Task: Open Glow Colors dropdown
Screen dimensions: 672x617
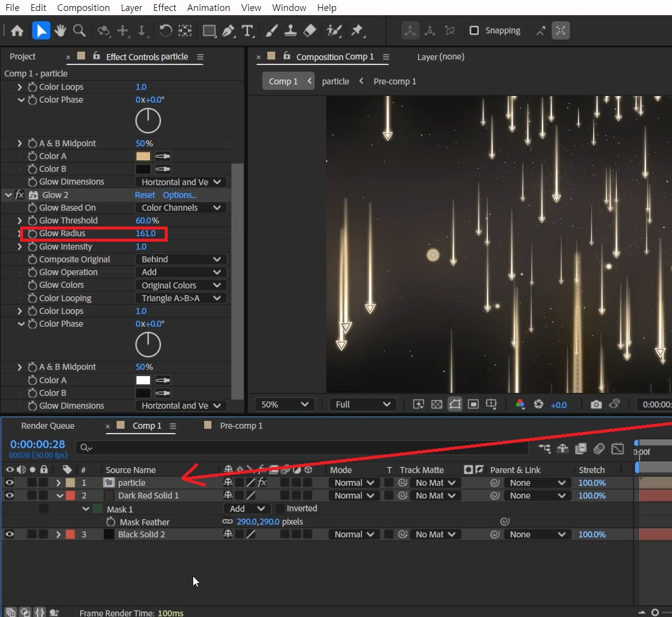Action: click(x=180, y=285)
